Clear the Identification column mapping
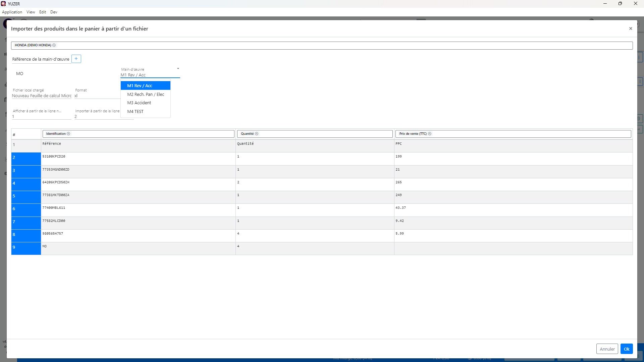The image size is (644, 362). 68,134
